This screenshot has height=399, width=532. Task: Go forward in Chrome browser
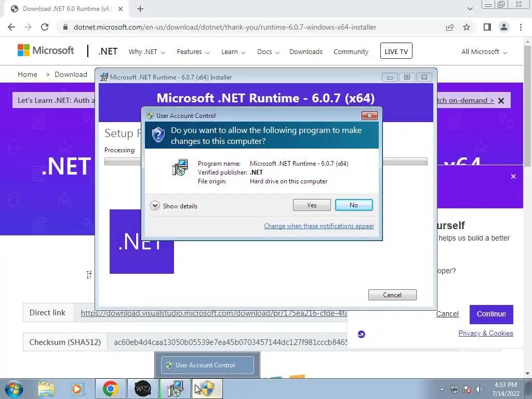click(x=28, y=27)
